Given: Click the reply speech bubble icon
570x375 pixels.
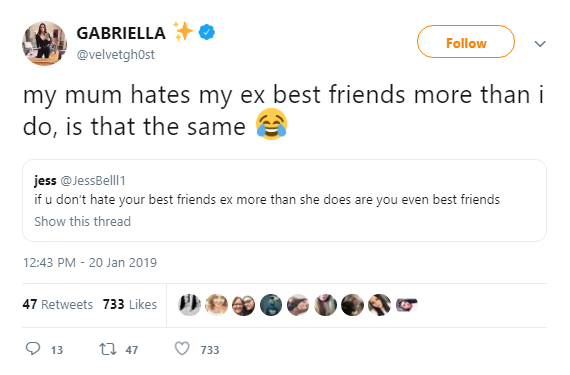Looking at the screenshot, I should 33,349.
